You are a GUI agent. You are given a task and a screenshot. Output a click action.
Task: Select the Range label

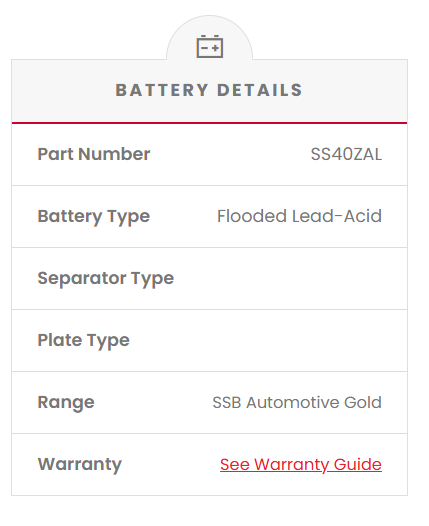pyautogui.click(x=66, y=403)
